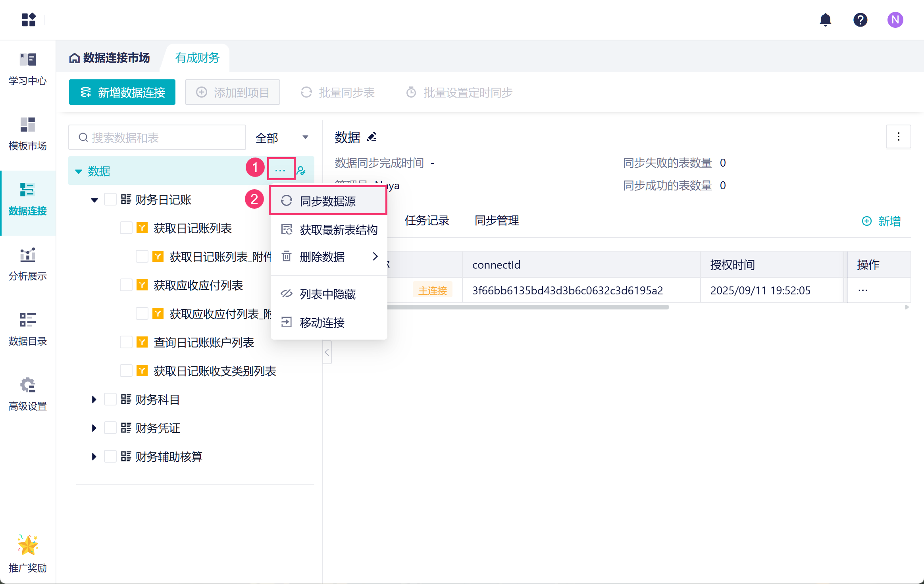Check the 财务日记账 checkbox

(x=110, y=200)
